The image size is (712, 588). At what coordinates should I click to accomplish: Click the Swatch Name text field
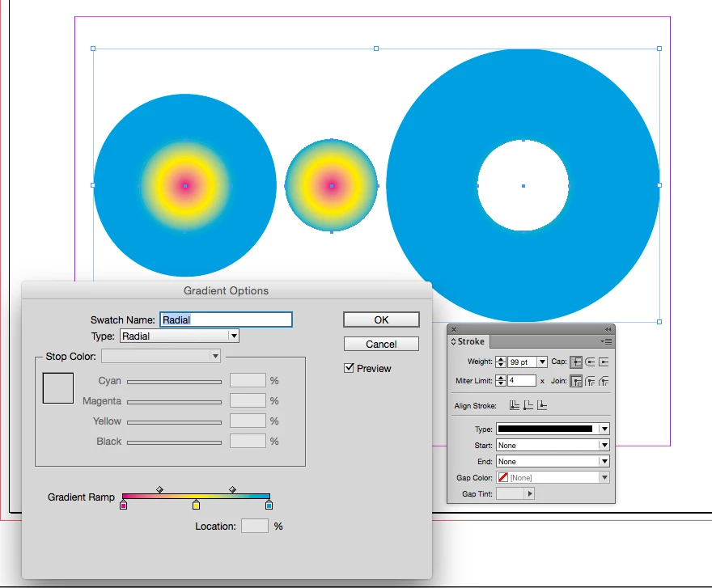point(226,319)
